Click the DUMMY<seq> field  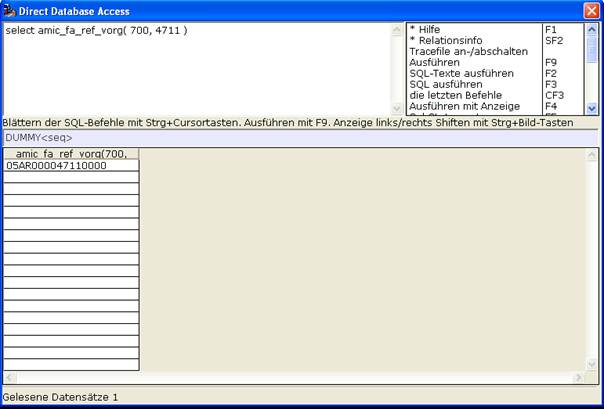tap(300, 137)
